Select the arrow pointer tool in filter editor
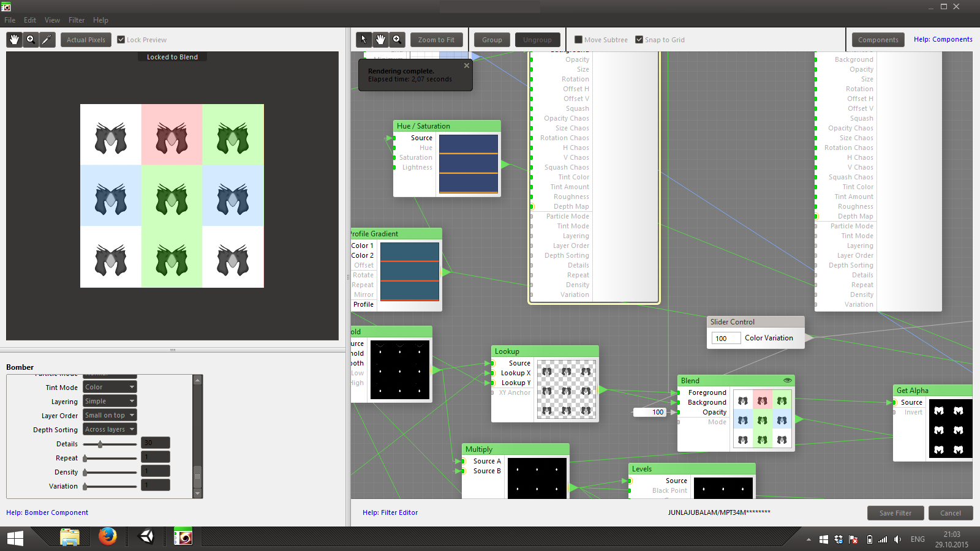 click(364, 40)
